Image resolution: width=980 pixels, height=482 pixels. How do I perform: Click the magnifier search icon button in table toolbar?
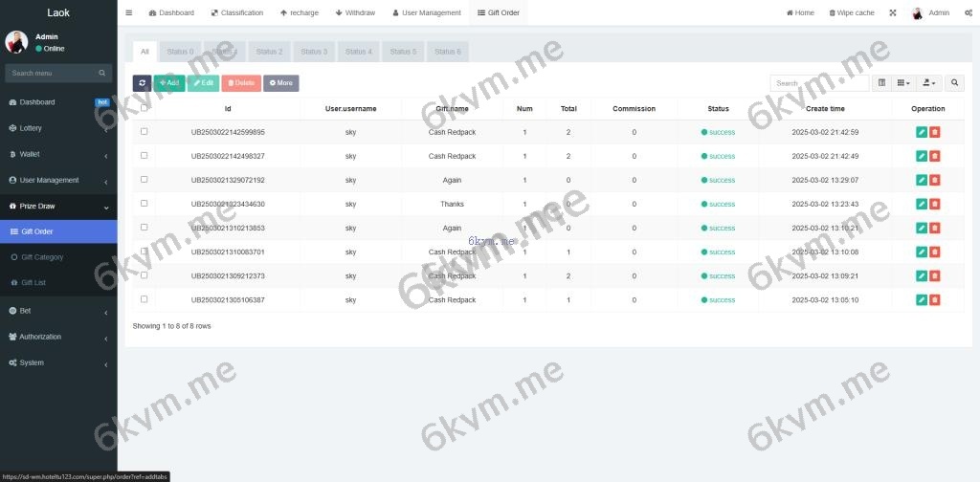coord(955,83)
